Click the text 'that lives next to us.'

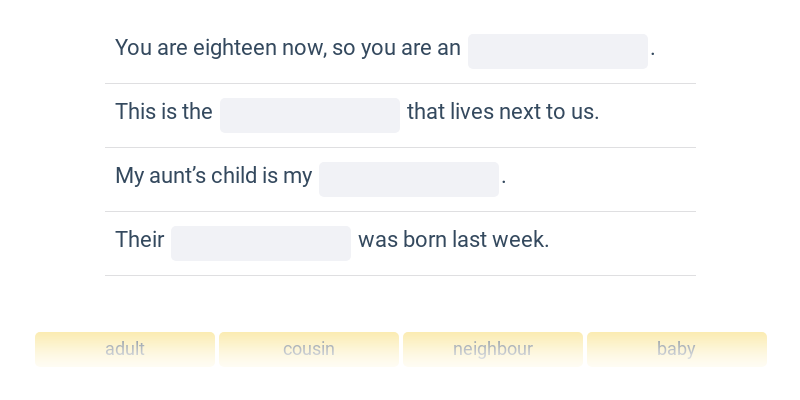(x=503, y=112)
